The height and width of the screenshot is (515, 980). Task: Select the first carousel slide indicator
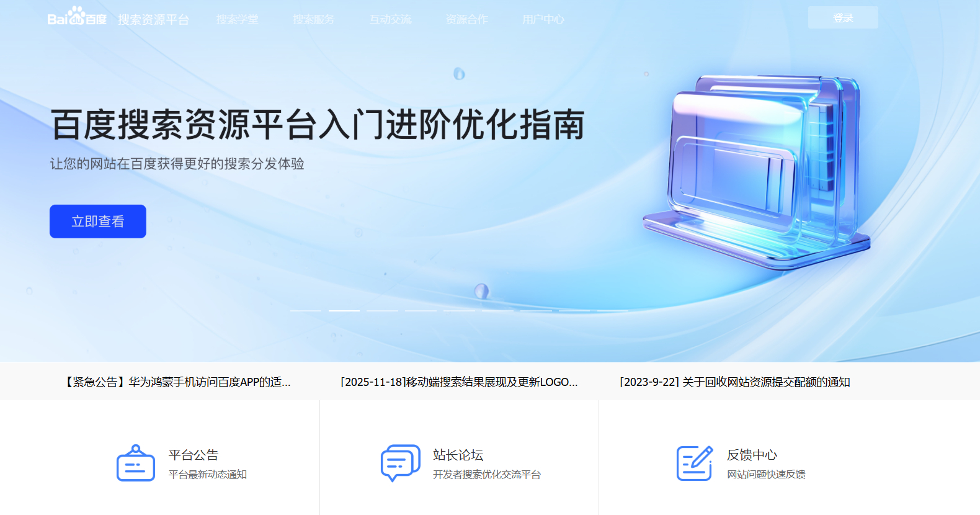306,310
